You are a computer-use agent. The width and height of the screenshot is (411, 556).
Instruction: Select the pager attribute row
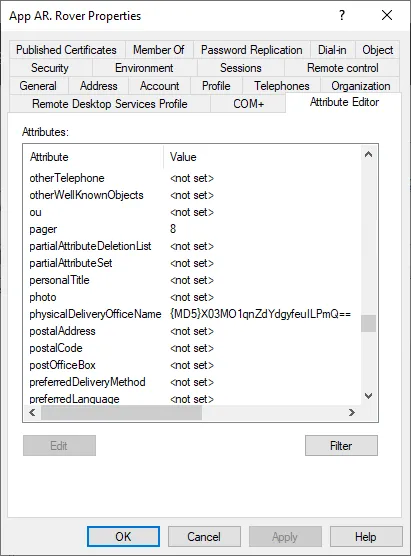[192, 229]
